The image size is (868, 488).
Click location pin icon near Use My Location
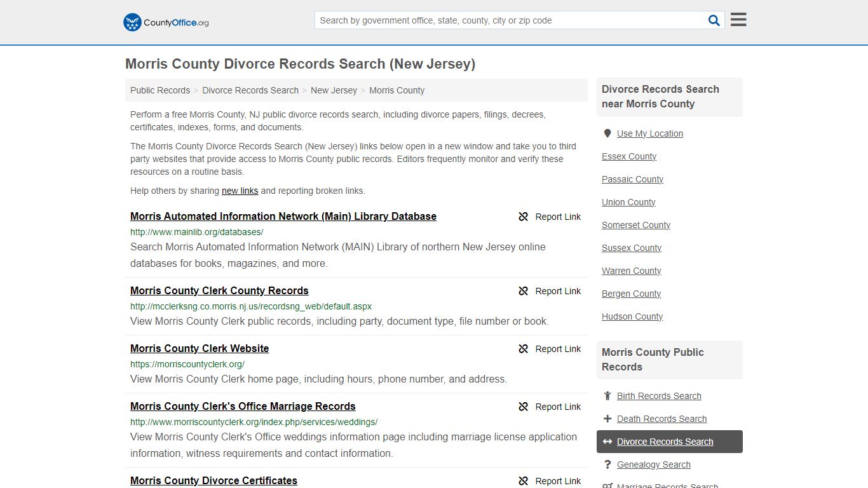click(607, 133)
